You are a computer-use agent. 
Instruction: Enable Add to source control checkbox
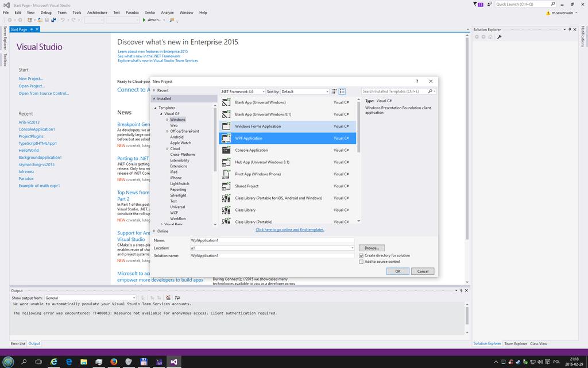(x=361, y=262)
